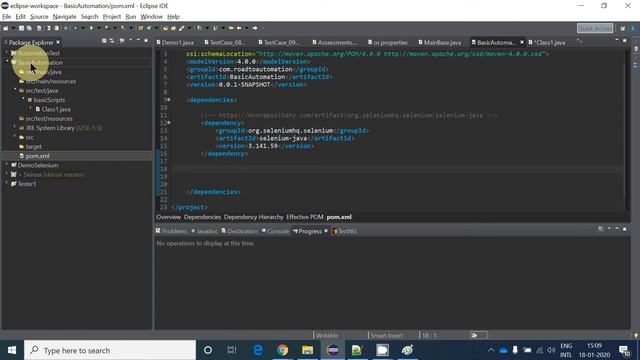This screenshot has height=360, width=640.
Task: Expand the JRE System Library node
Action: point(15,127)
